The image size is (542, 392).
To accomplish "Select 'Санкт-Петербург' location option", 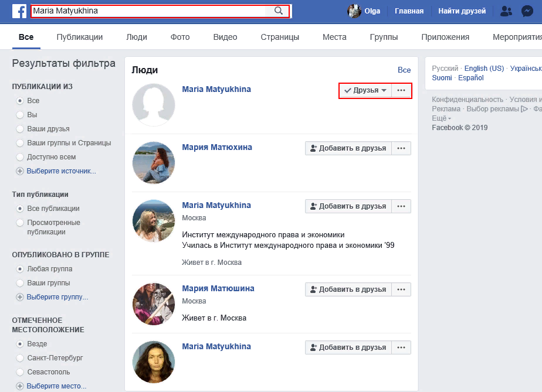I will 20,358.
